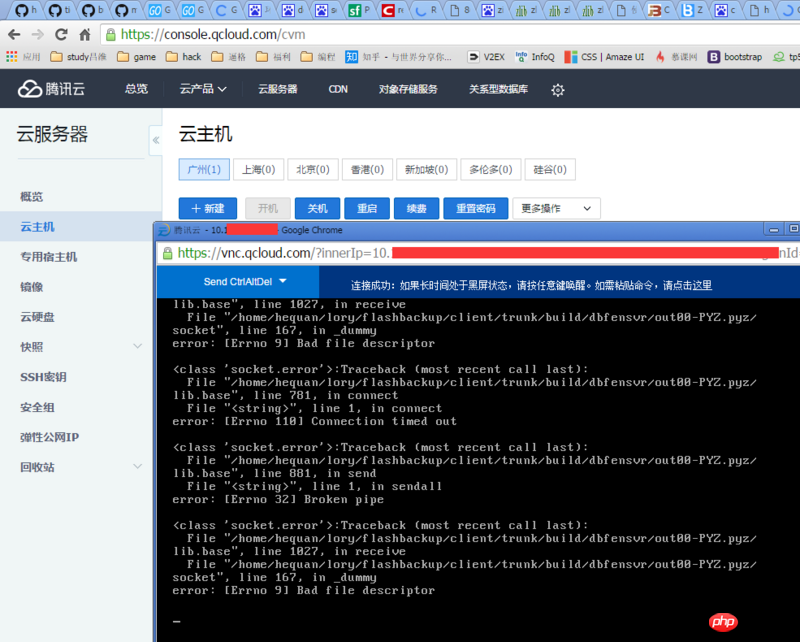The image size is (800, 642).
Task: Open the CSS | Amaze UI bookmark
Action: pos(604,57)
